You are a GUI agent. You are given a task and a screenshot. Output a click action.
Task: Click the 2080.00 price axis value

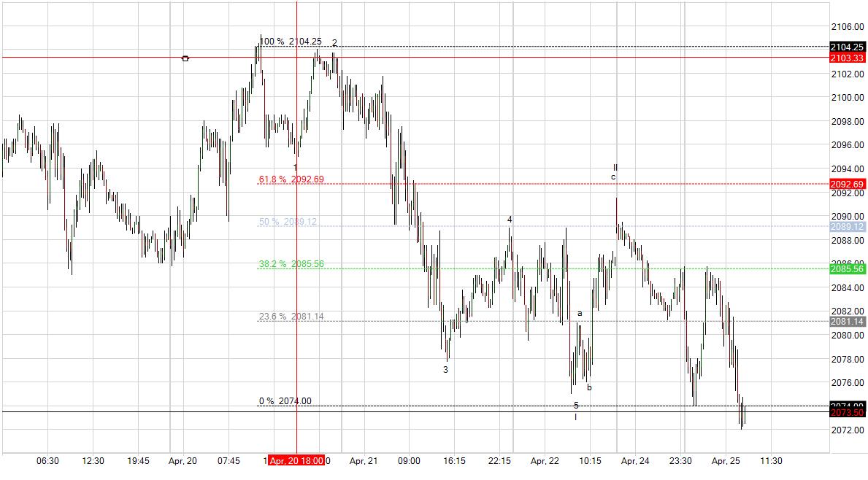coord(848,336)
